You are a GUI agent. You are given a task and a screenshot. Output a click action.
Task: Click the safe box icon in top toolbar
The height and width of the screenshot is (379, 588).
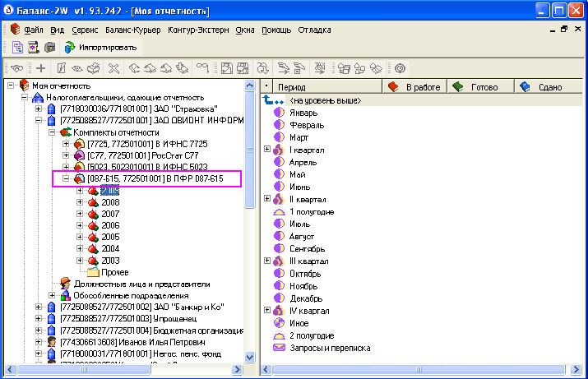49,48
